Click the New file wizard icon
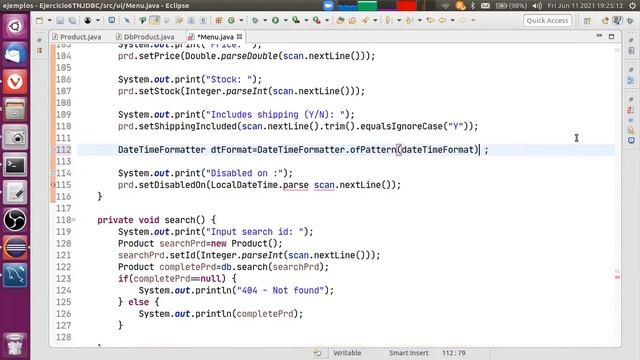This screenshot has height=360, width=640. coord(40,20)
